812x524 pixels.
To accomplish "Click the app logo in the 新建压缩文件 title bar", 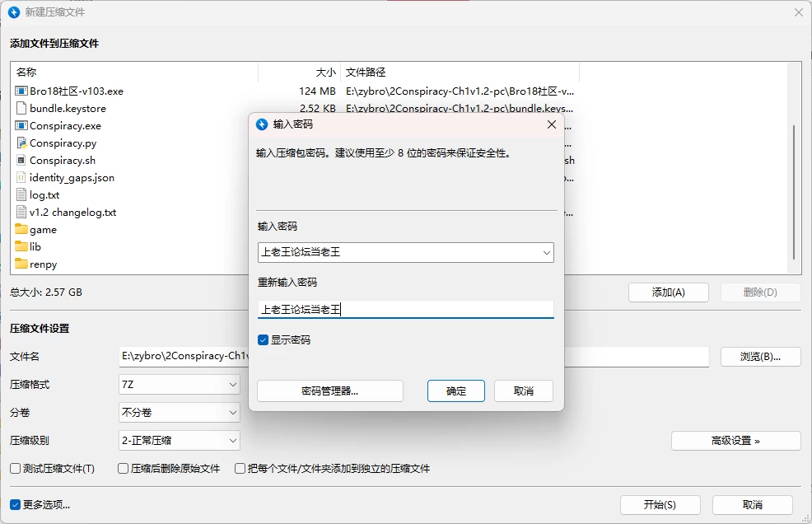I will coord(14,12).
